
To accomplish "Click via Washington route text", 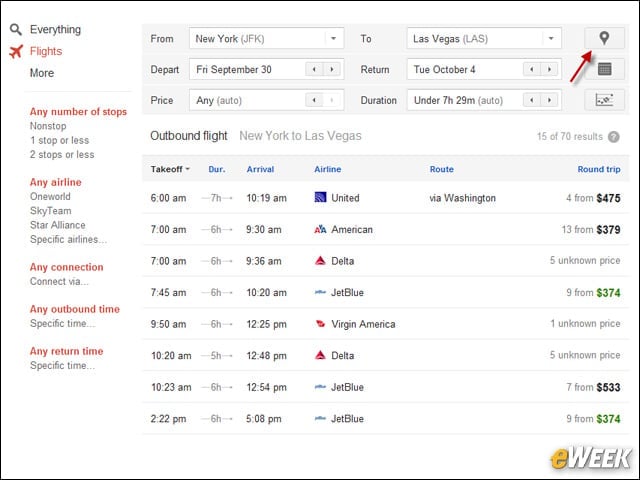I will coord(462,198).
